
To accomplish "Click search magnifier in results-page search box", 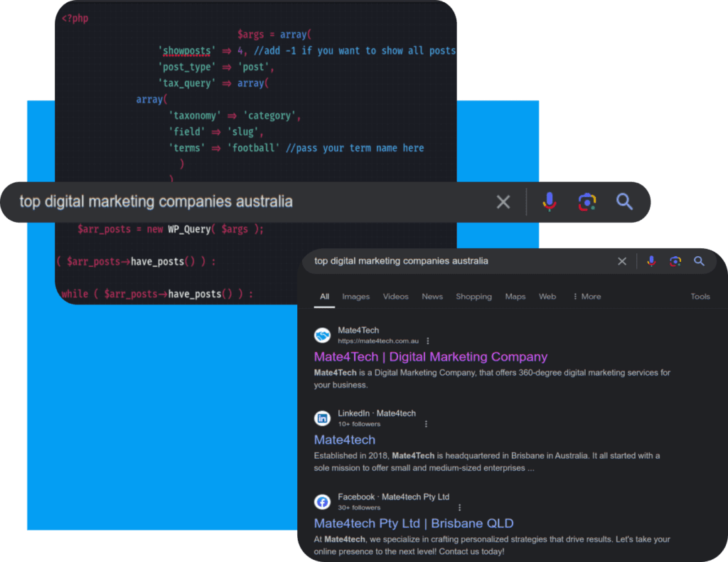I will [x=700, y=261].
